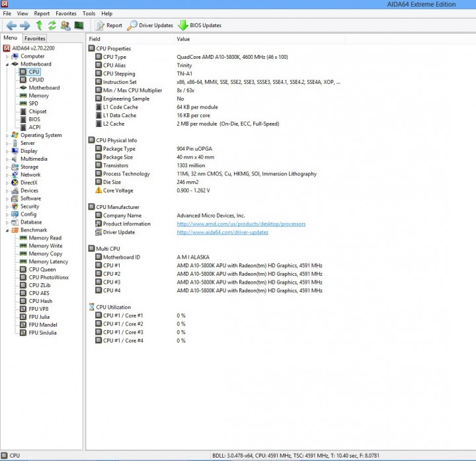Expand the Operating System node
This screenshot has width=476, height=461.
(7, 136)
